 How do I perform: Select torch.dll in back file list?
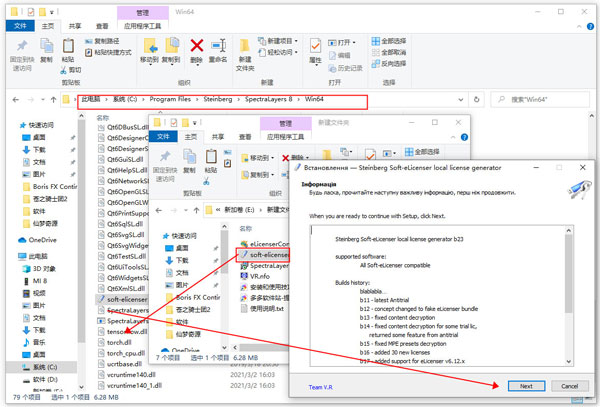115,342
